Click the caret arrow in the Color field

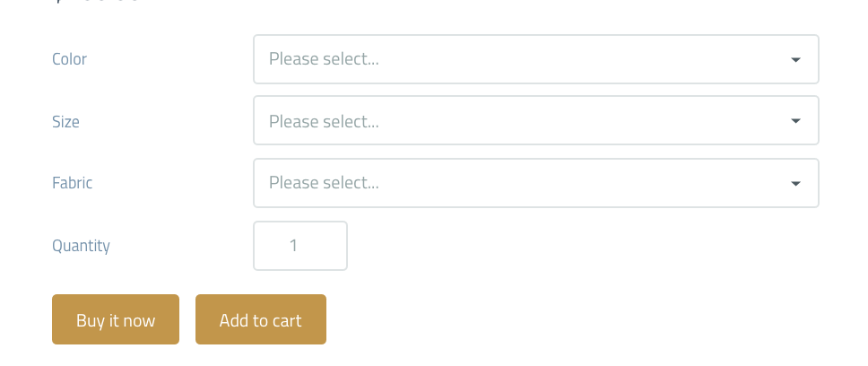[x=795, y=59]
